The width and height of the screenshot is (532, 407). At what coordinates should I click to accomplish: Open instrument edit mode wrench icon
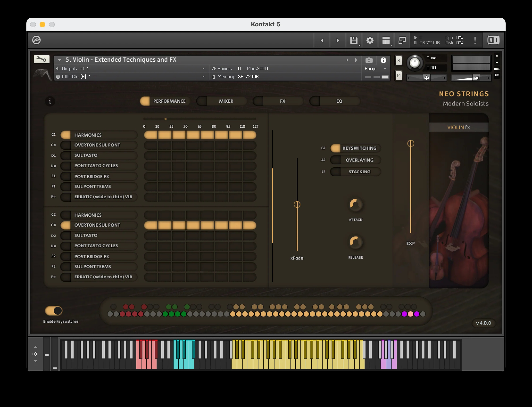tap(42, 59)
